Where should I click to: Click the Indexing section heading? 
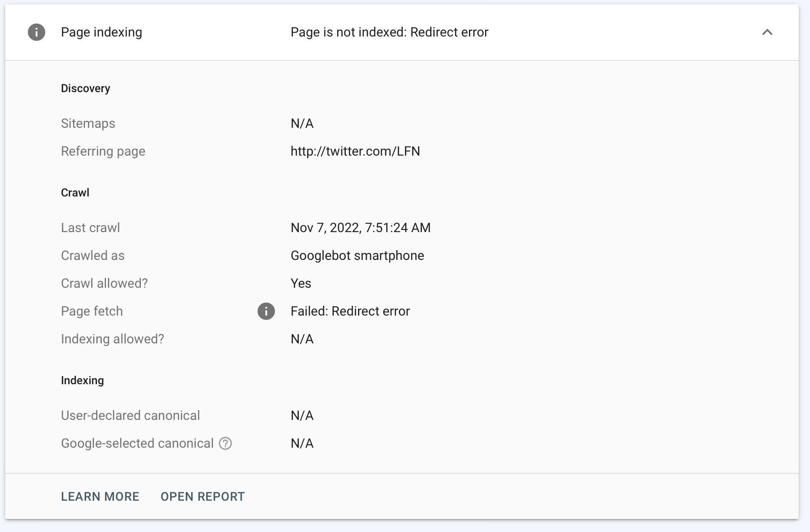82,380
